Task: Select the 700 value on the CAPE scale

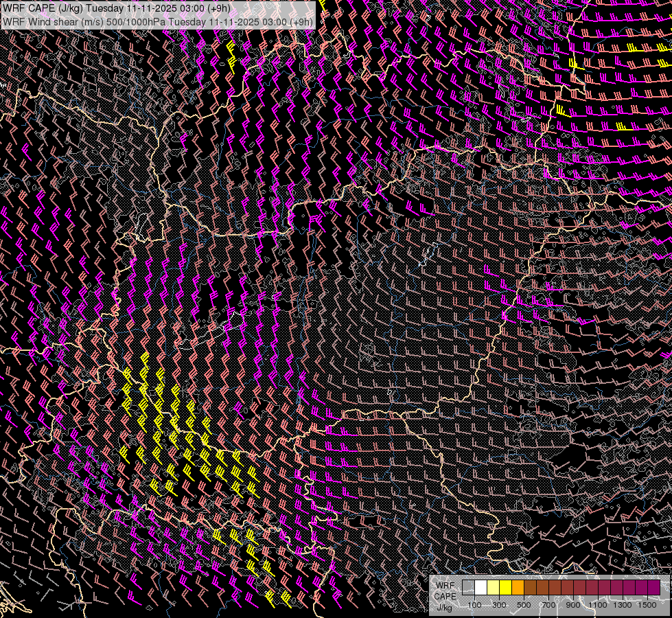Action: point(548,605)
